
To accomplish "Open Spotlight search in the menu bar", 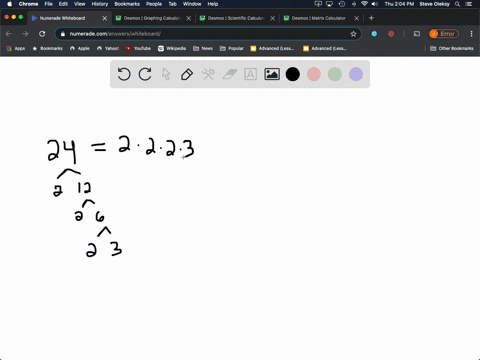I will (458, 4).
